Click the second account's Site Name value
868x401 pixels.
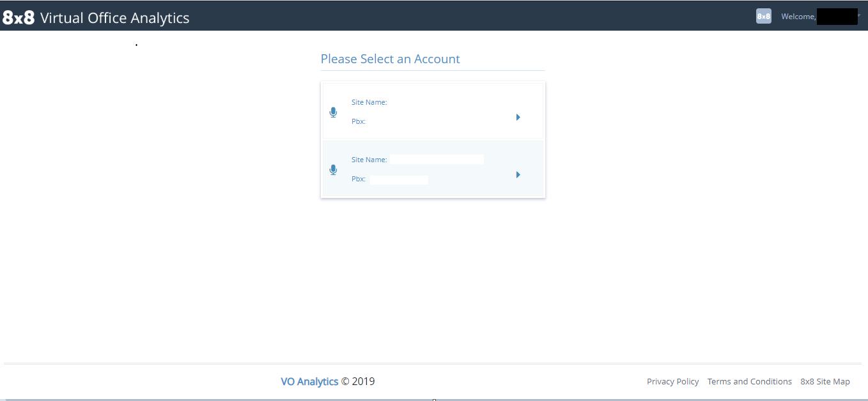(x=437, y=160)
